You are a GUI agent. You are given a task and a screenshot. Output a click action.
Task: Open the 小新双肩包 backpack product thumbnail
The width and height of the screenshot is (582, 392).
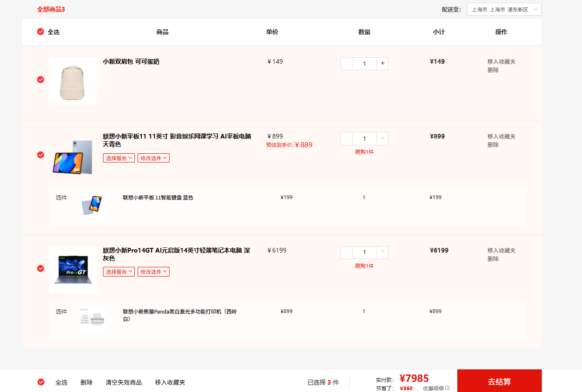tap(73, 81)
